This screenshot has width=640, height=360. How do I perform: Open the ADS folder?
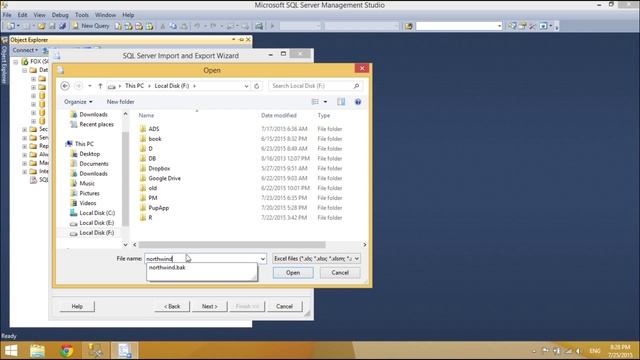[x=153, y=129]
